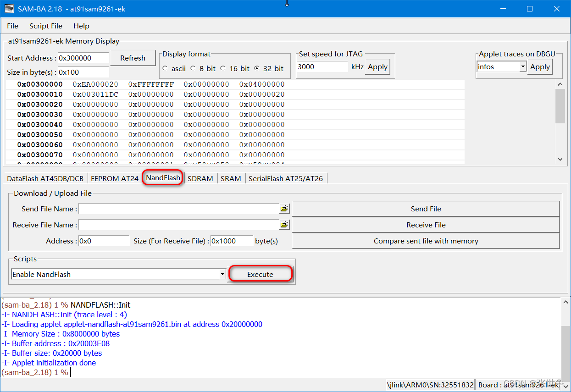Viewport: 571px width, 392px height.
Task: Click the memory display scrollbar thumb
Action: pos(560,106)
